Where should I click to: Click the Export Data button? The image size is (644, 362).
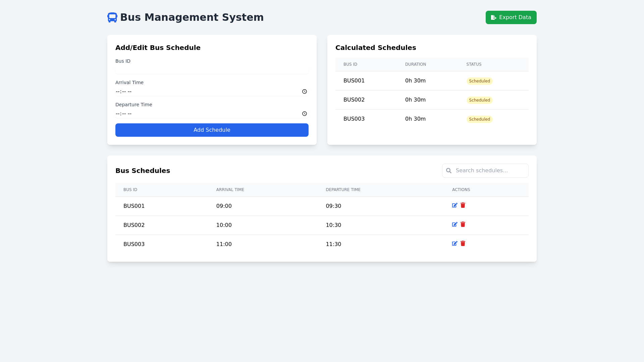pyautogui.click(x=511, y=17)
